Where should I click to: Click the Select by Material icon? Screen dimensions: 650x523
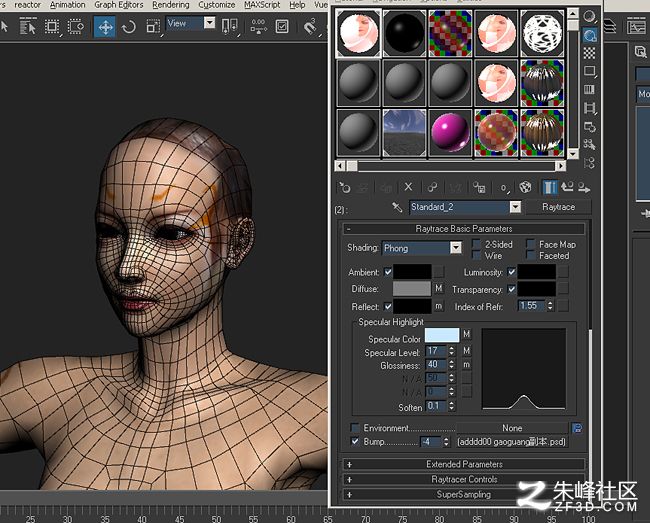coord(589,145)
